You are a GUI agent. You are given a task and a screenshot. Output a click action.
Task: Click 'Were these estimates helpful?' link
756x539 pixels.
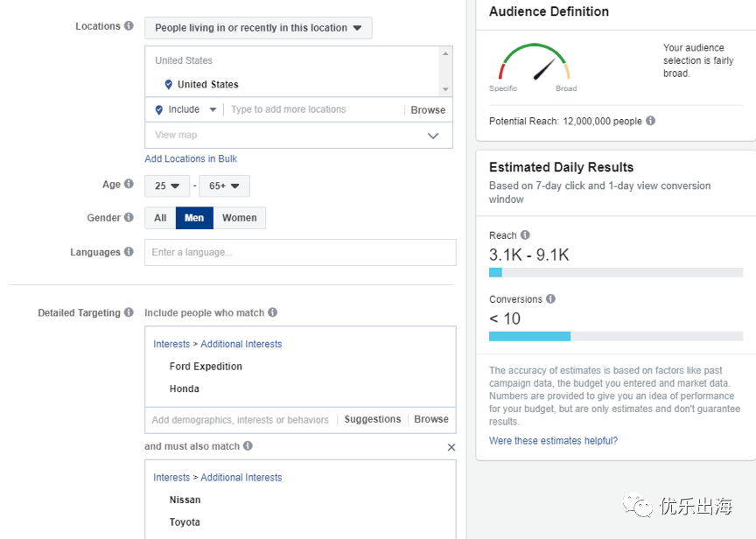tap(553, 441)
